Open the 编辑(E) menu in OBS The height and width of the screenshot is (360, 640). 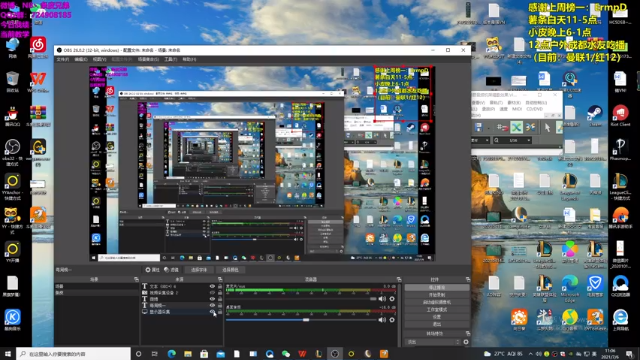coord(81,59)
